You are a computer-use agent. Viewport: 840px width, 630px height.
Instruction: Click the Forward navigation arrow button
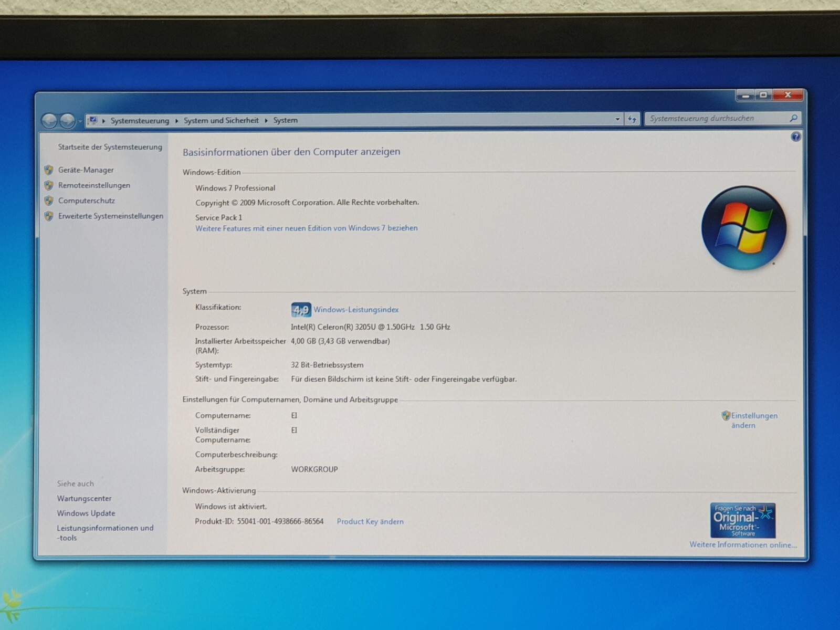point(67,121)
